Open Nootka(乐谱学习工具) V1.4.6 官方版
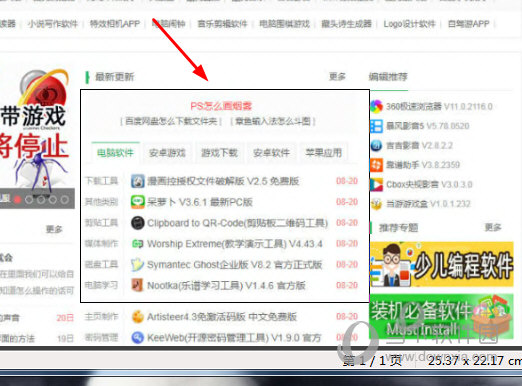 coord(226,286)
